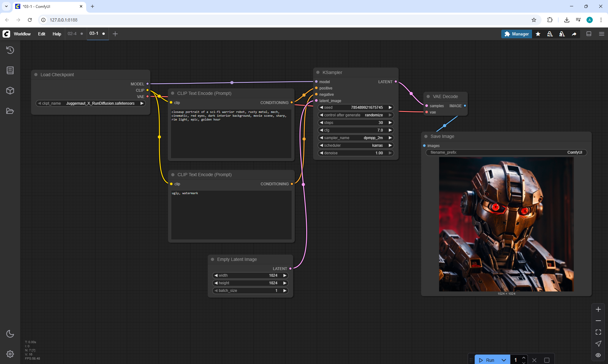Zoom in with the plus canvas button
The height and width of the screenshot is (364, 608).
click(598, 309)
